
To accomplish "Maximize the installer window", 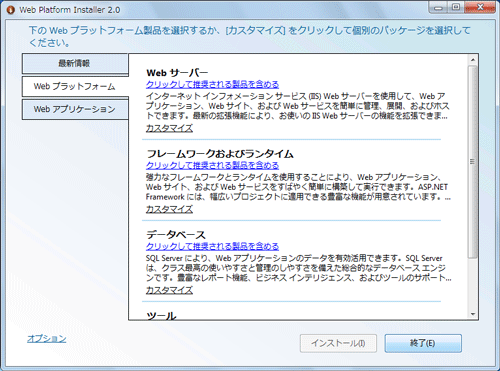I will click(x=456, y=7).
